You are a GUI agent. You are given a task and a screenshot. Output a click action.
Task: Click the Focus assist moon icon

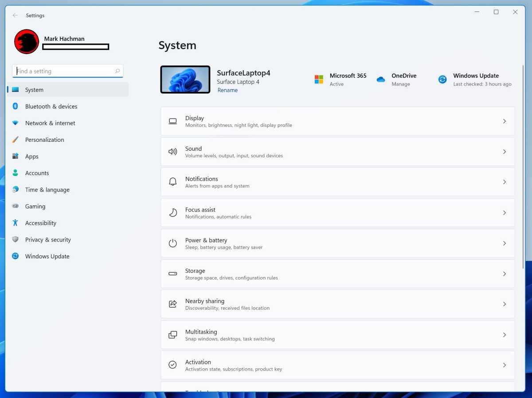pos(173,213)
